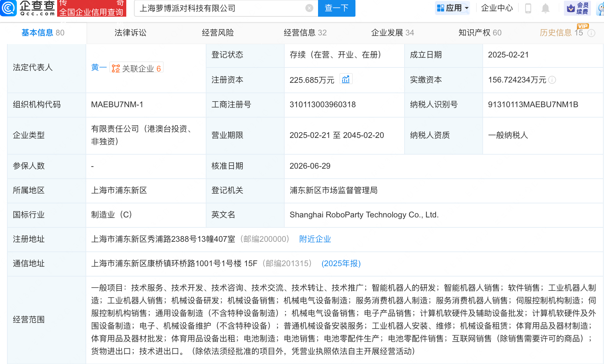Click the 查一下 search button
This screenshot has height=364, width=604.
pyautogui.click(x=336, y=8)
